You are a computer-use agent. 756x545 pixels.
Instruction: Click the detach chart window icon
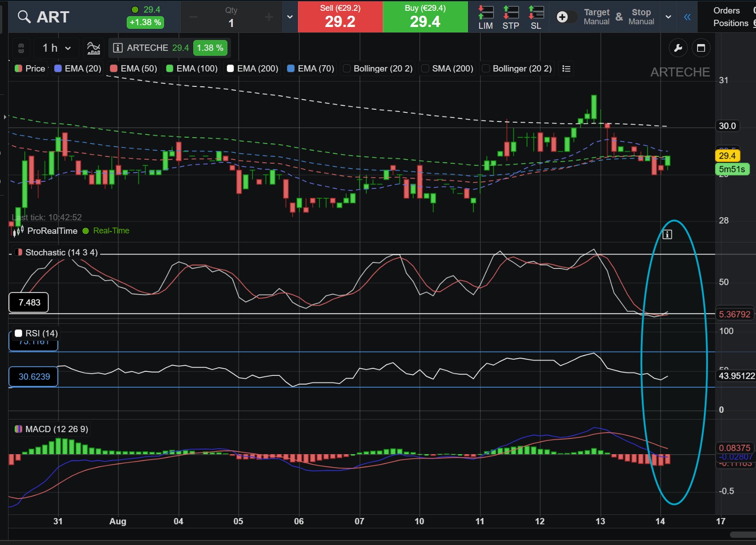[x=701, y=48]
